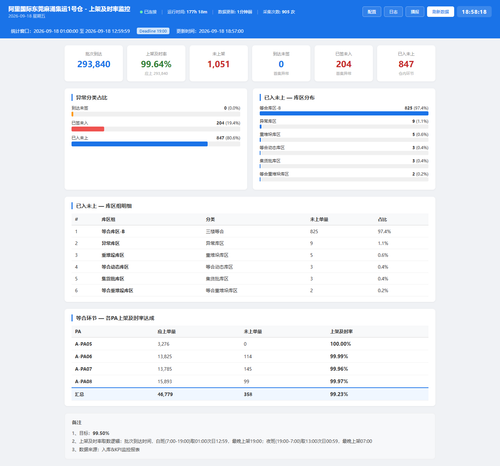Click the 18:58:18 clock display
The width and height of the screenshot is (500, 466).
[x=474, y=12]
